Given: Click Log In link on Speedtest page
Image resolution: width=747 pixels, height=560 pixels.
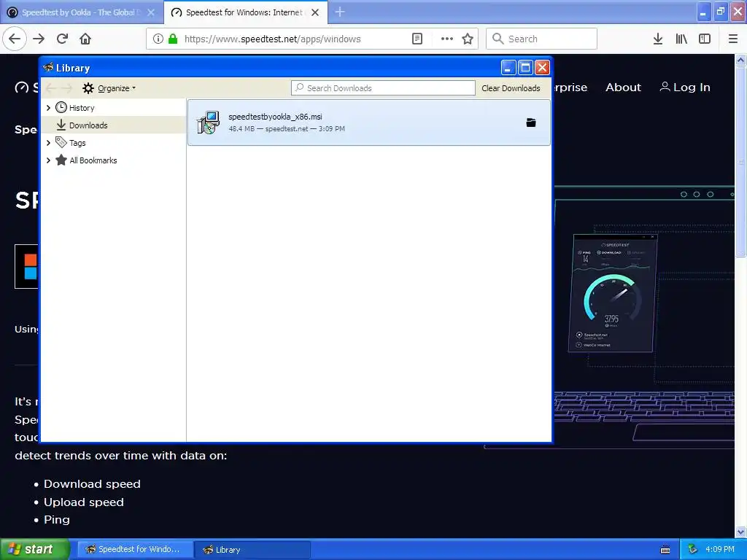Looking at the screenshot, I should (x=685, y=87).
